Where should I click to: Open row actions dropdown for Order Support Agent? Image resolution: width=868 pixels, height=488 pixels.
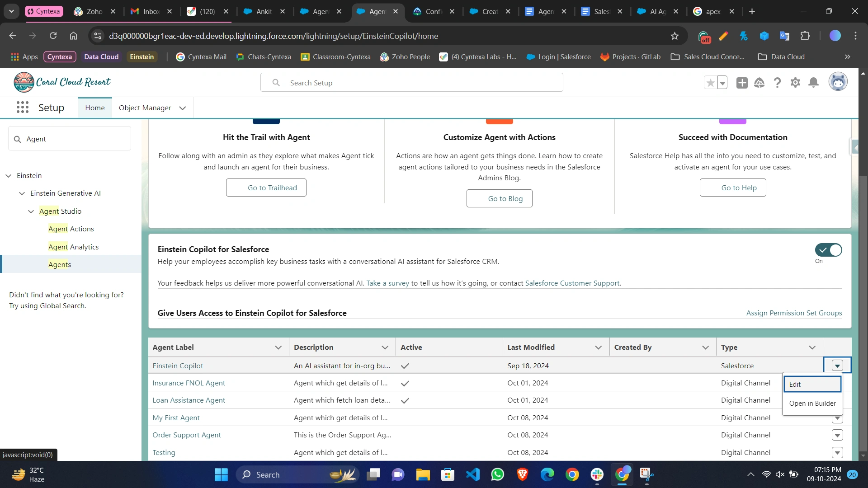pyautogui.click(x=837, y=435)
